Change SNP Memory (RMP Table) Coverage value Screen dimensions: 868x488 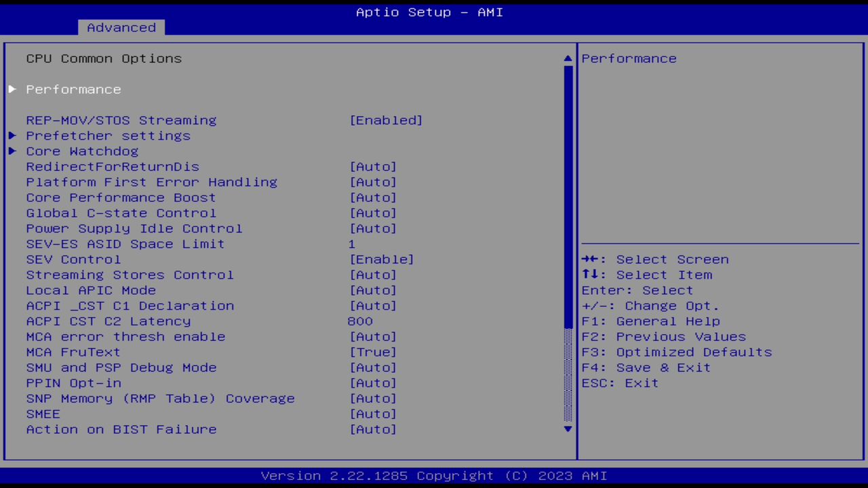(x=373, y=399)
